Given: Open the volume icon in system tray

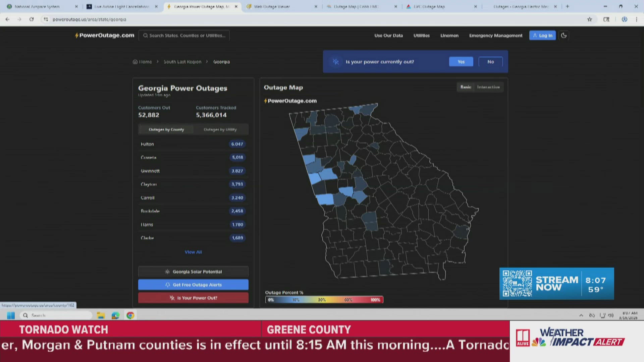Looking at the screenshot, I should click(x=611, y=315).
